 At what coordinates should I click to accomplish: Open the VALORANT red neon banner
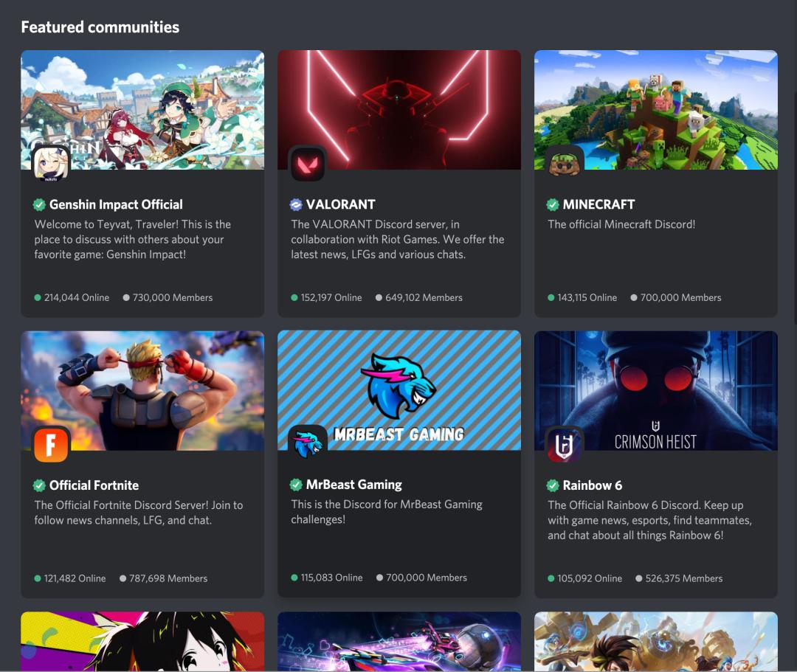click(399, 110)
